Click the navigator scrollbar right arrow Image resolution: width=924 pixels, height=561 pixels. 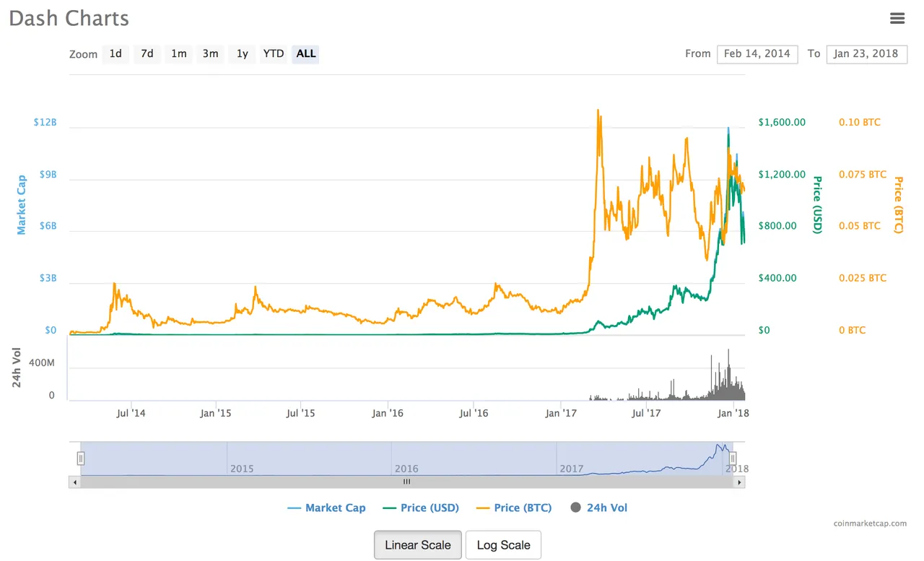click(x=740, y=482)
